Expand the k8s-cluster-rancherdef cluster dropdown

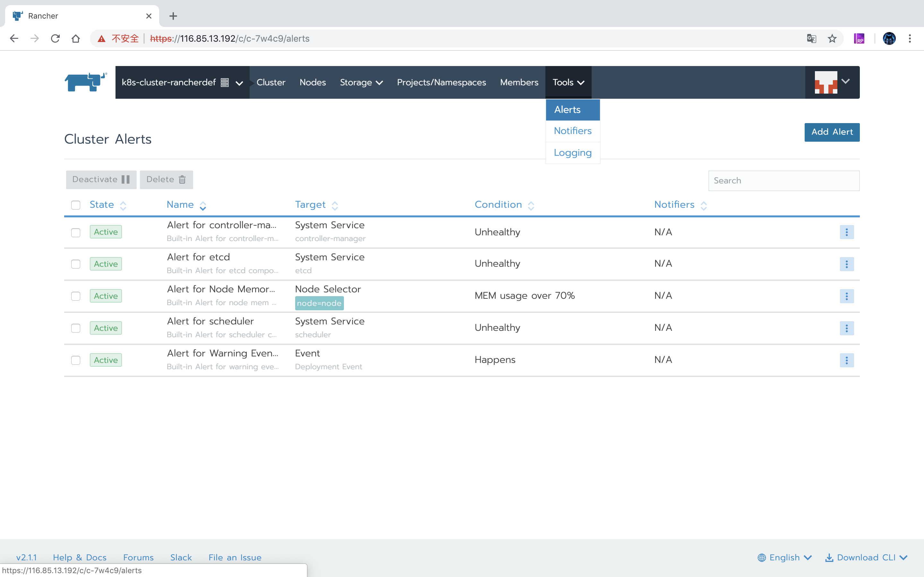tap(182, 82)
